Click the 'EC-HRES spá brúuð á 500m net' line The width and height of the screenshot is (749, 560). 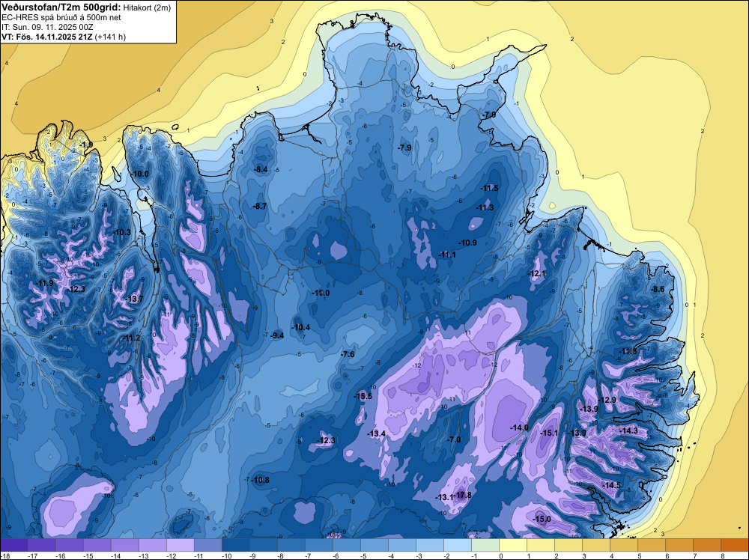click(x=61, y=17)
